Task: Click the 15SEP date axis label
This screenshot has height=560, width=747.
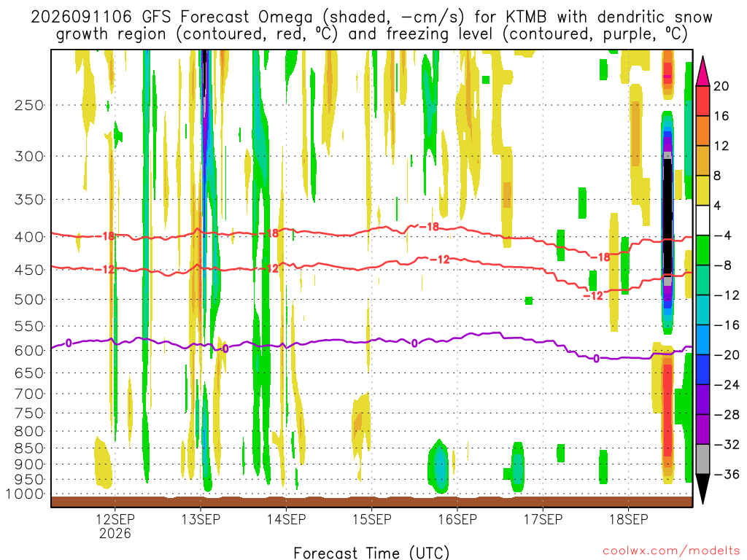Action: click(372, 519)
